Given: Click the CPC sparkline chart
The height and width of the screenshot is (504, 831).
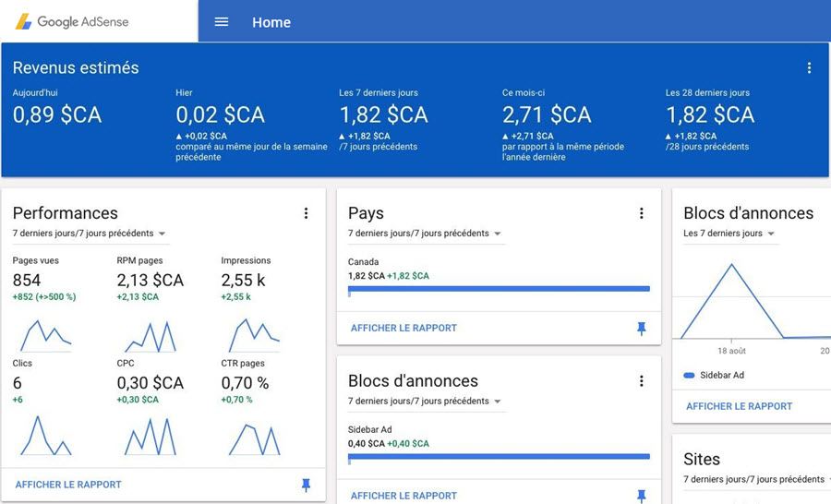Looking at the screenshot, I should [150, 436].
